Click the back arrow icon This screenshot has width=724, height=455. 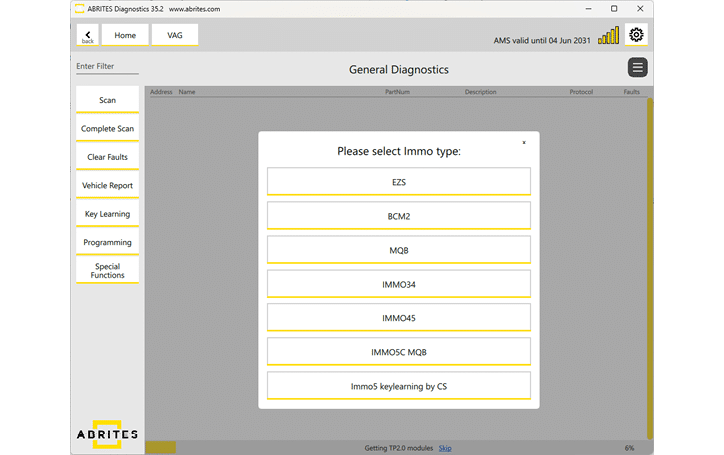click(x=87, y=35)
